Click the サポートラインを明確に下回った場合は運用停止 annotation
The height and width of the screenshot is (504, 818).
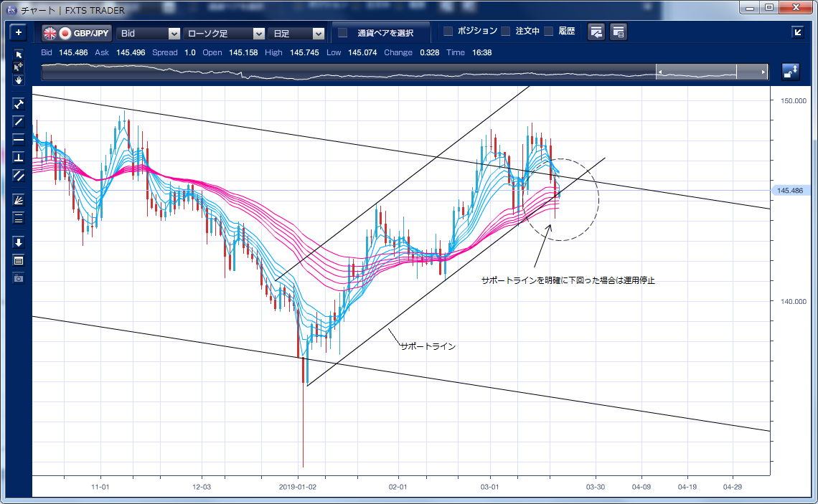(568, 280)
